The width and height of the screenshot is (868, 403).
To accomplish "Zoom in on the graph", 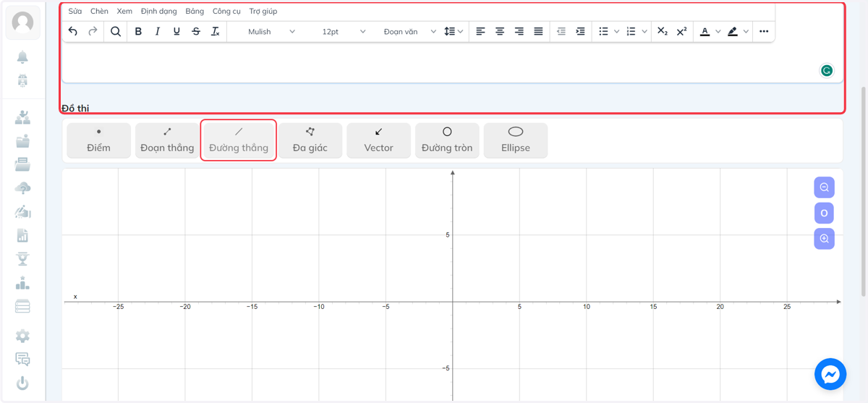I will (824, 239).
